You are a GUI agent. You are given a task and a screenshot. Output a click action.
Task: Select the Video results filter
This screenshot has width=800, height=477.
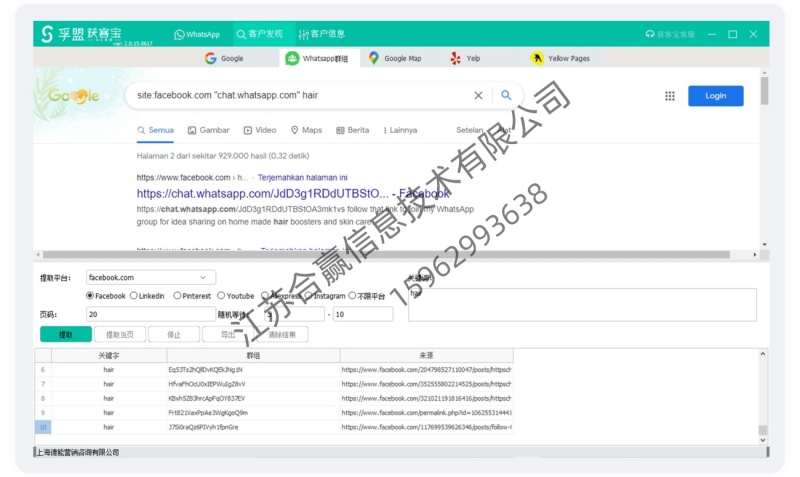pyautogui.click(x=260, y=130)
